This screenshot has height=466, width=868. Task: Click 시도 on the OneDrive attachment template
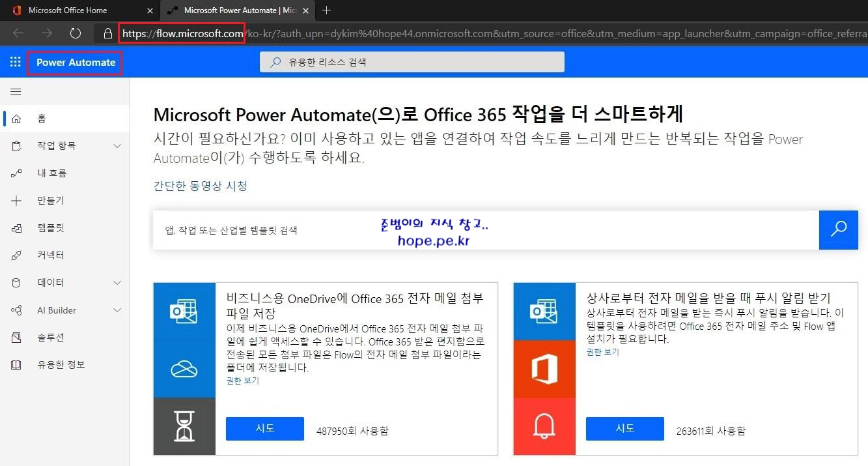coord(265,429)
